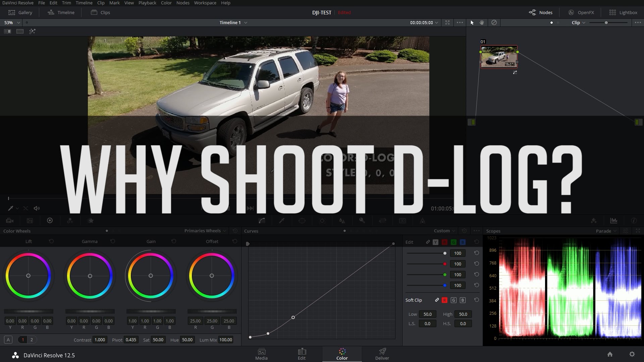Screen dimensions: 644x362
Task: Click the arrow pointer tool in node editor
Action: pos(472,22)
